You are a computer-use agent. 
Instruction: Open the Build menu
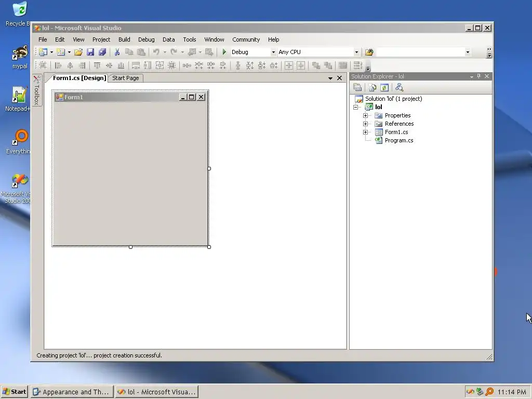pos(124,39)
